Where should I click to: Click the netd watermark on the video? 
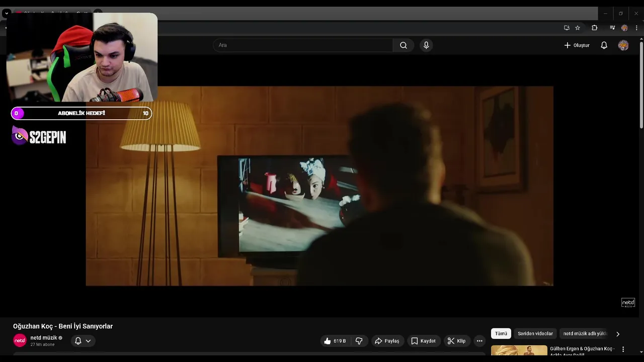(628, 303)
